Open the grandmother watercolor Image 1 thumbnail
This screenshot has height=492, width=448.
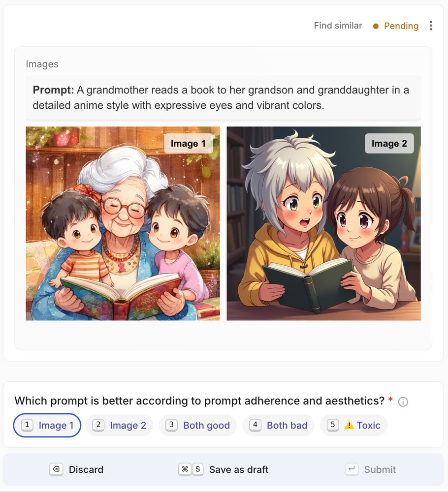click(x=123, y=223)
